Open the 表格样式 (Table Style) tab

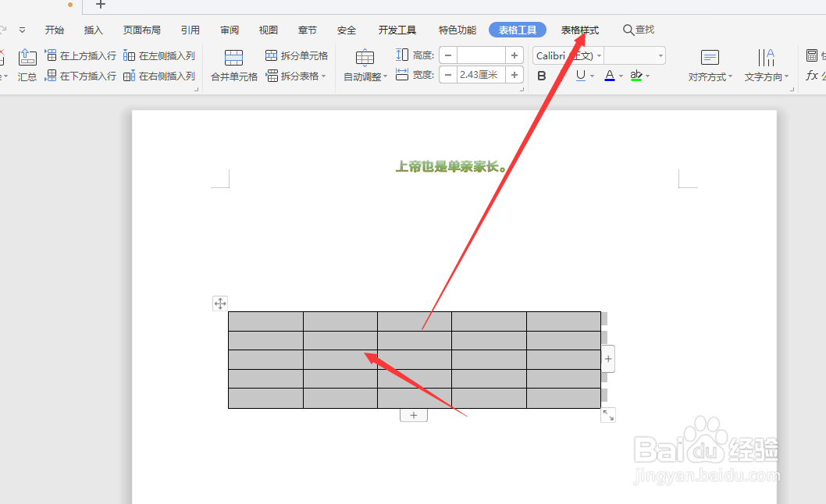pyautogui.click(x=580, y=30)
